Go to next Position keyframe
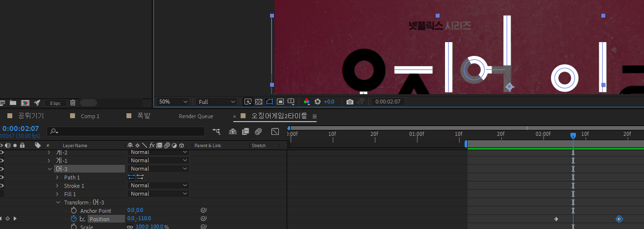Image resolution: width=644 pixels, height=229 pixels. click(x=15, y=219)
